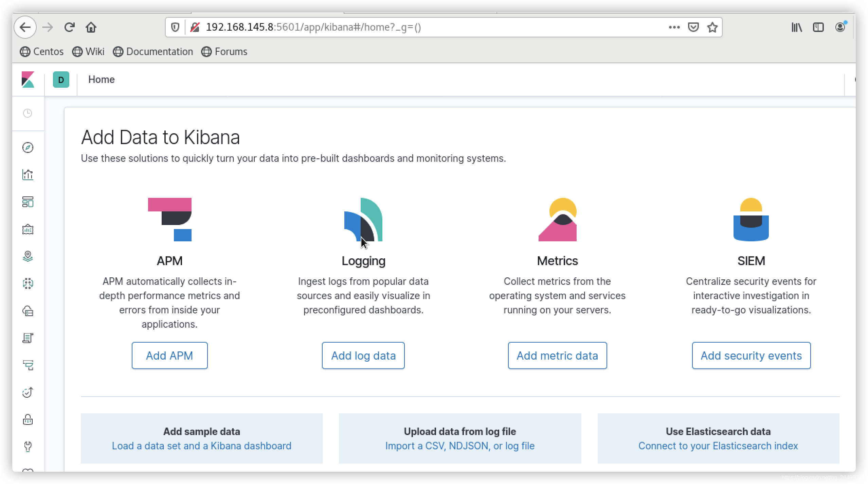
Task: Open Dev Tools from the wrench icon
Action: coord(28,447)
